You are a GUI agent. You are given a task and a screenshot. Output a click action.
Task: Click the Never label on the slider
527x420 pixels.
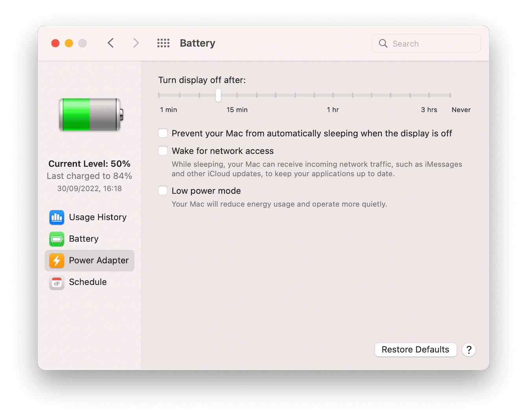click(x=461, y=110)
